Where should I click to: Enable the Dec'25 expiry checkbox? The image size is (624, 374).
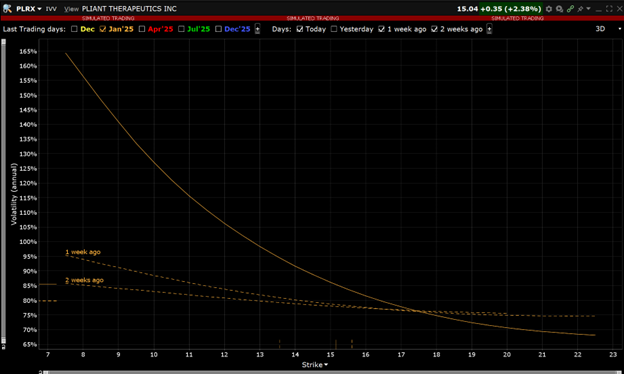pyautogui.click(x=218, y=29)
